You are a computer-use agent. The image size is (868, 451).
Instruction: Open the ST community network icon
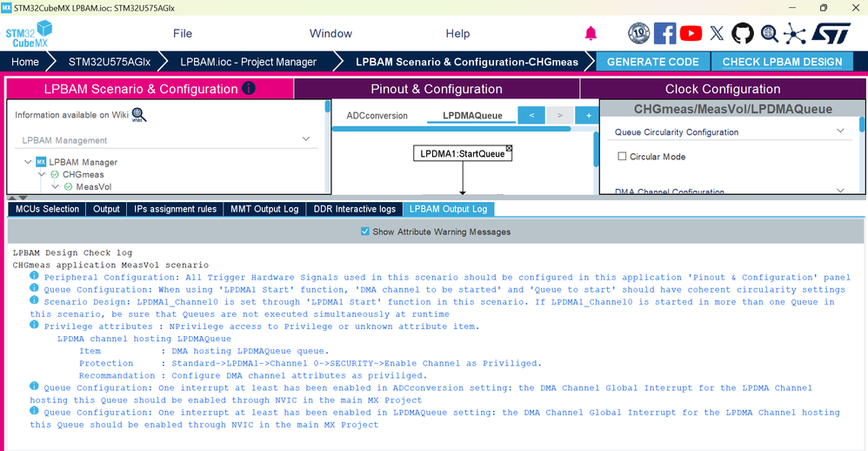(x=794, y=33)
